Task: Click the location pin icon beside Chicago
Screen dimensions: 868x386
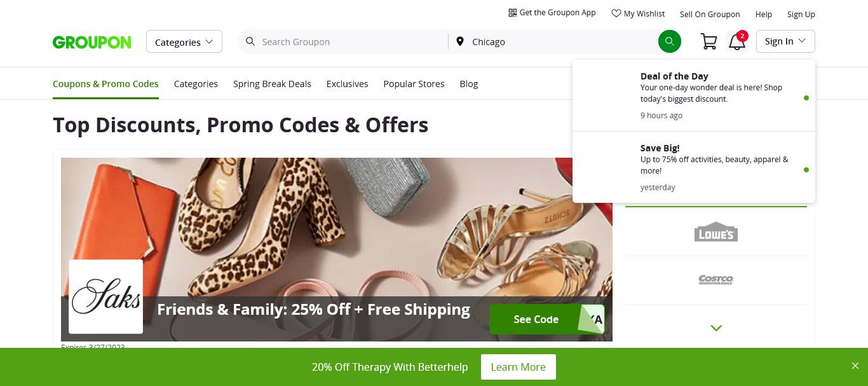Action: tap(461, 41)
